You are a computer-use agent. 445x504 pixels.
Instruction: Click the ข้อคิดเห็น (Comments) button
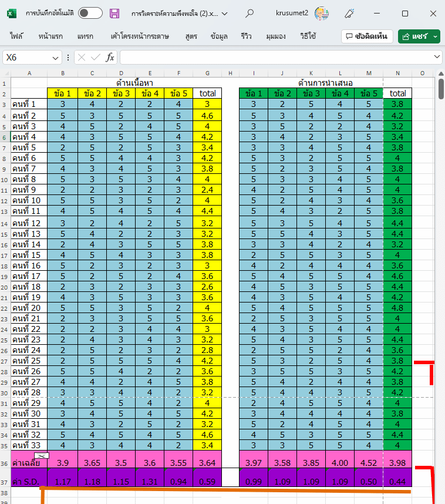click(x=366, y=36)
